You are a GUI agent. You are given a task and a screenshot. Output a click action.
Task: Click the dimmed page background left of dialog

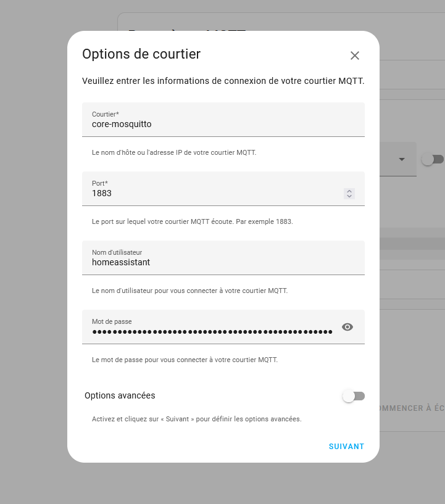[32, 250]
